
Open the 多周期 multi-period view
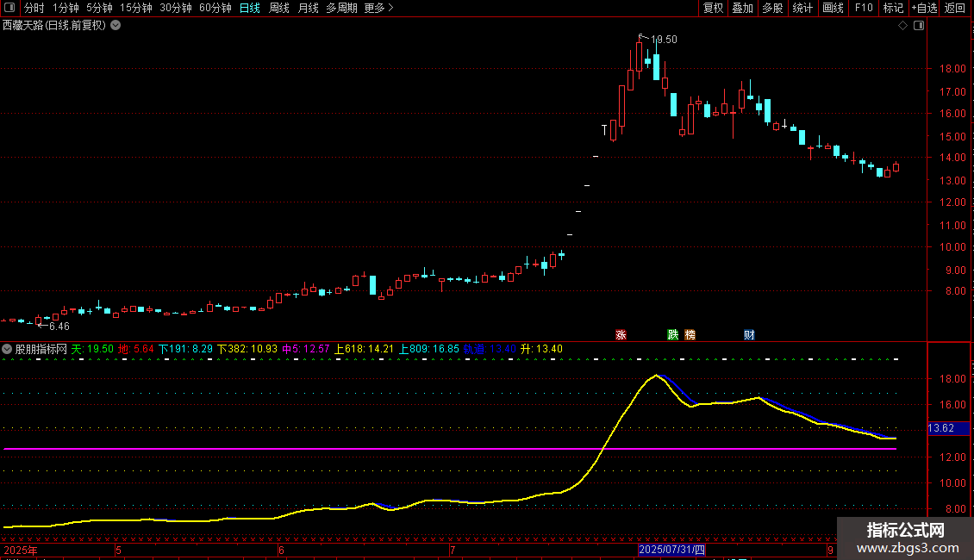(x=341, y=8)
